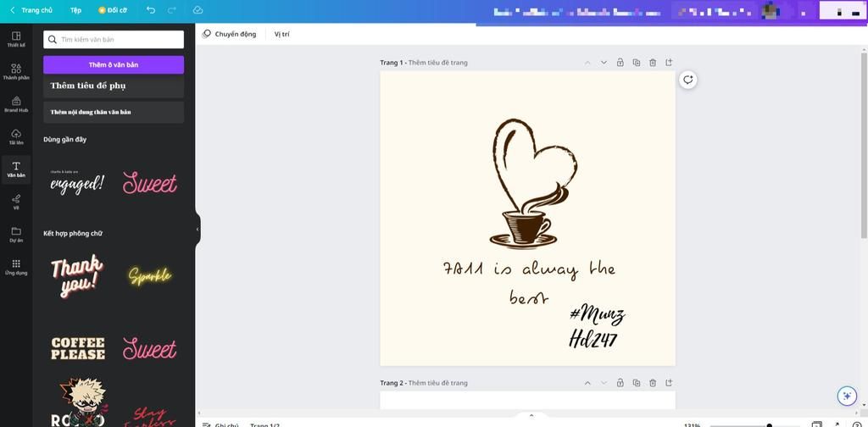
Task: Click the Kết hợp phông chữ section heading
Action: click(73, 234)
